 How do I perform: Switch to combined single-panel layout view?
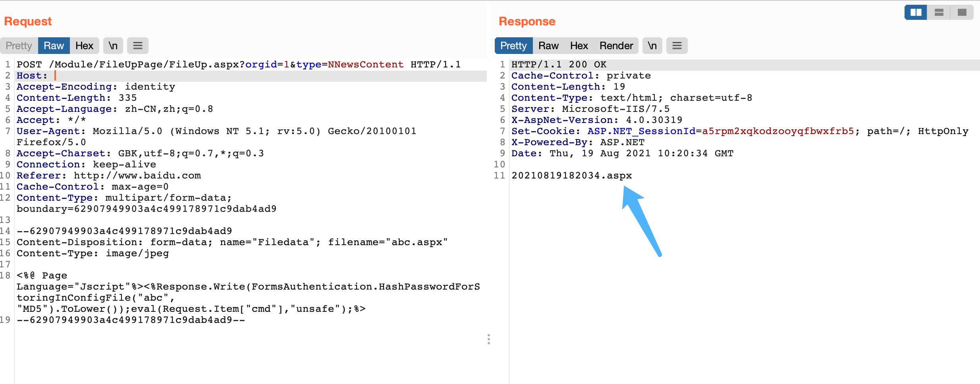[962, 12]
